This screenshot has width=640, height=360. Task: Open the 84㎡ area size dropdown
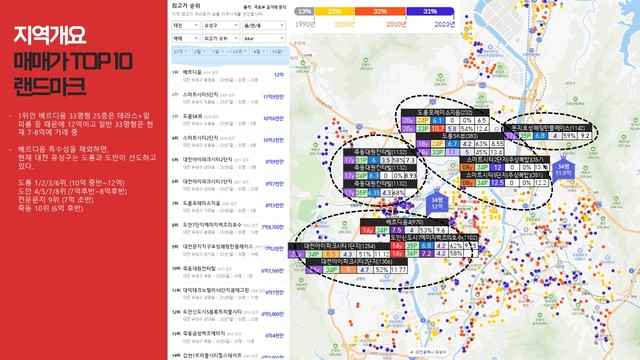tap(264, 38)
